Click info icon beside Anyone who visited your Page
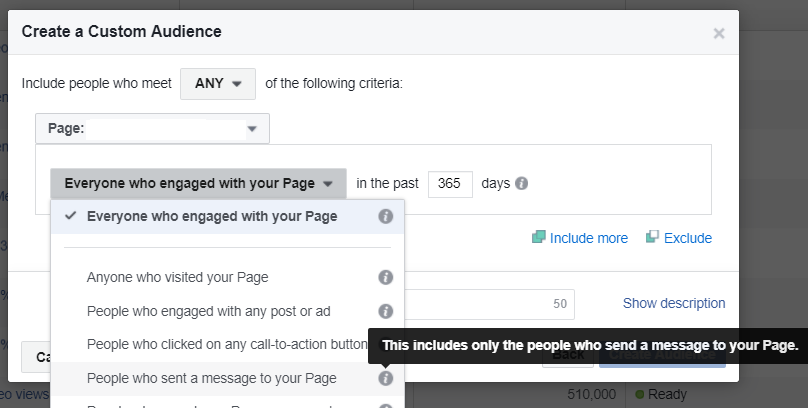This screenshot has width=808, height=408. (385, 277)
